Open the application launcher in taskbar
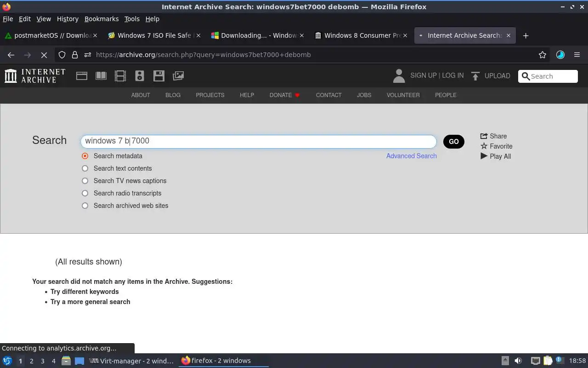This screenshot has height=368, width=588. (x=7, y=361)
